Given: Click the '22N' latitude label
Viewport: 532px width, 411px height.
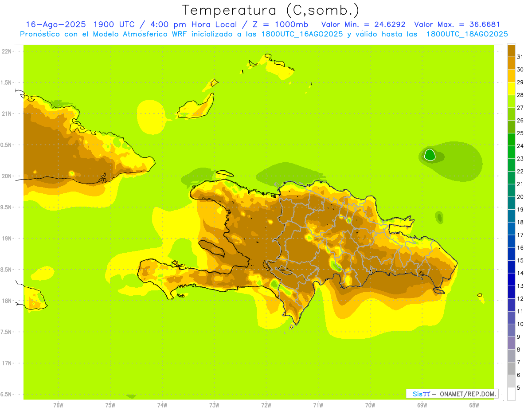Looking at the screenshot, I should (7, 51).
